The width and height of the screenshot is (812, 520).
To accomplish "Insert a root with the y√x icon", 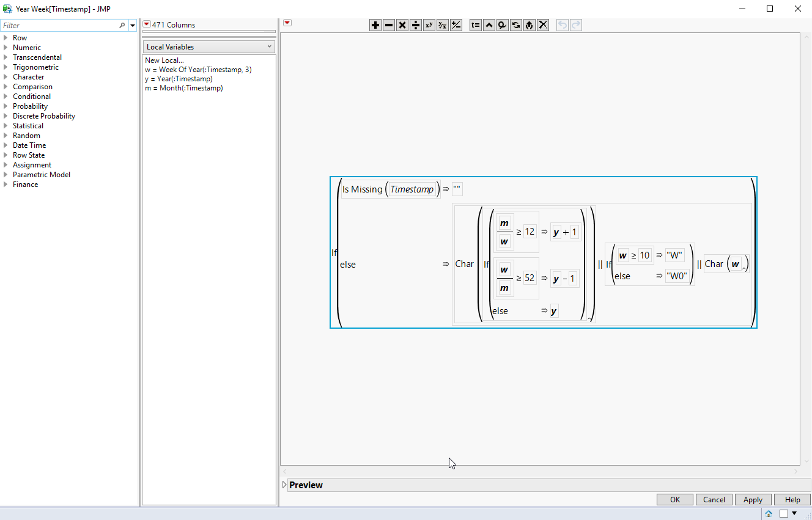I will coord(442,25).
